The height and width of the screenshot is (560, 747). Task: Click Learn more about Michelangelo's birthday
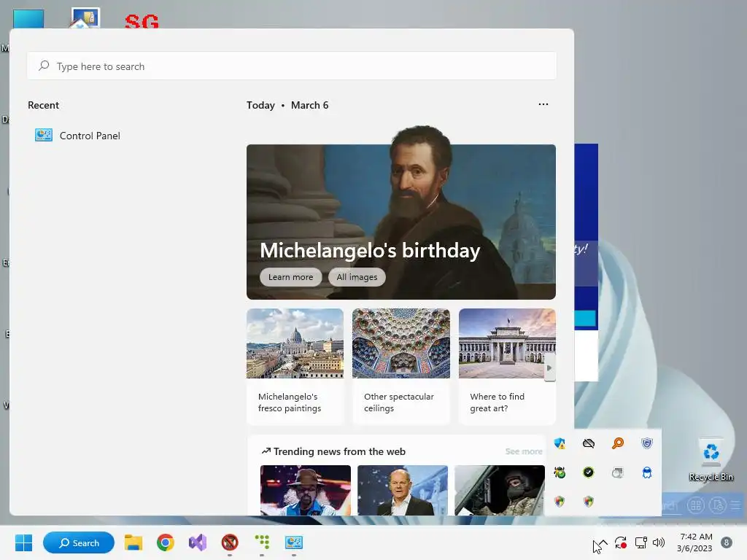[290, 277]
